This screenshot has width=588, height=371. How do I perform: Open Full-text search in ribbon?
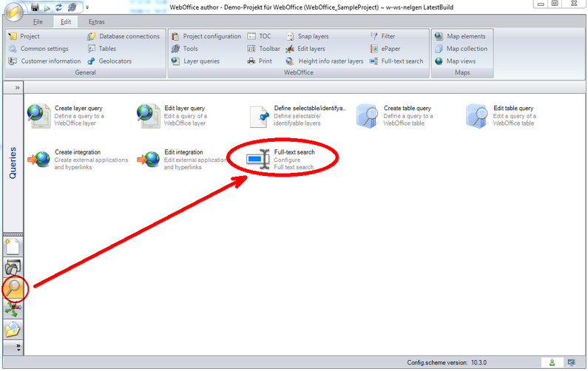point(396,61)
